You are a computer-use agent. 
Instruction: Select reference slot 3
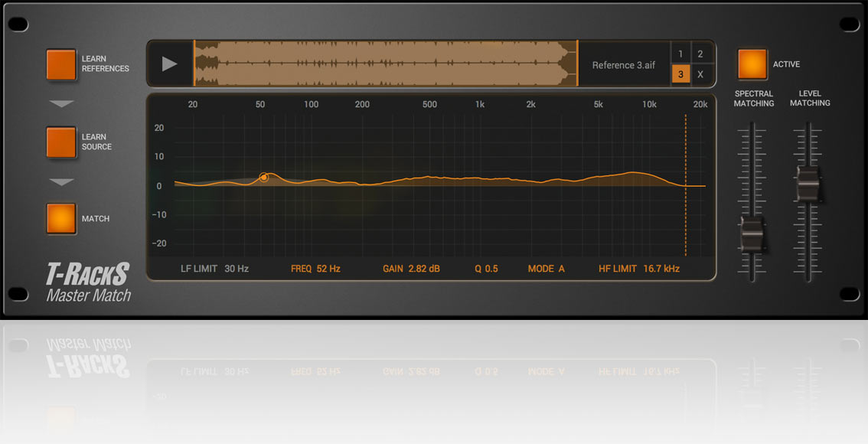[680, 74]
